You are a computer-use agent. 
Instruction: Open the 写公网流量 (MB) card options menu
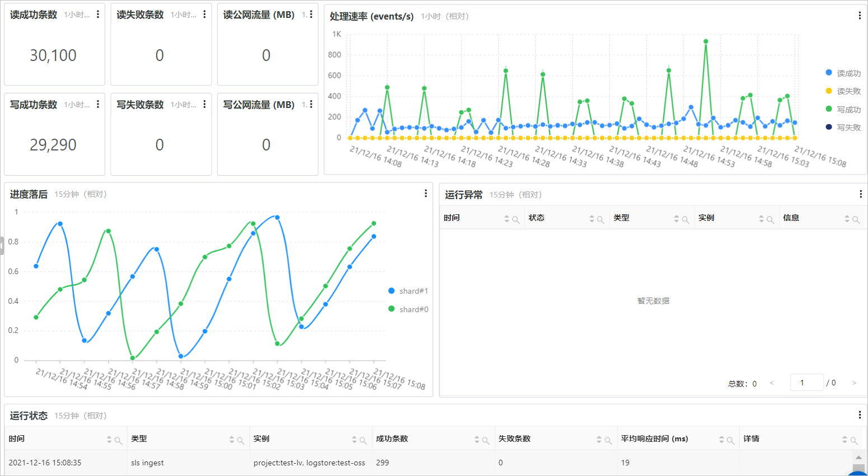coord(311,104)
